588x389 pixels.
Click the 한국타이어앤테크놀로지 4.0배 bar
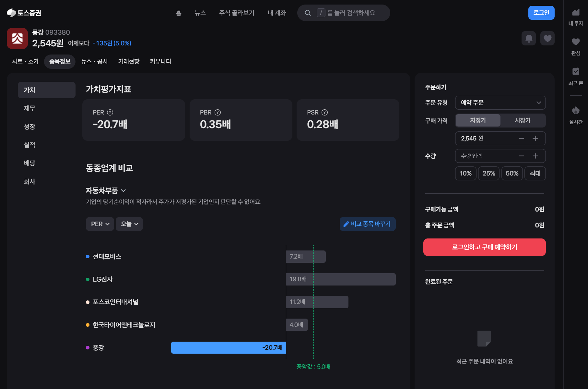(x=297, y=325)
